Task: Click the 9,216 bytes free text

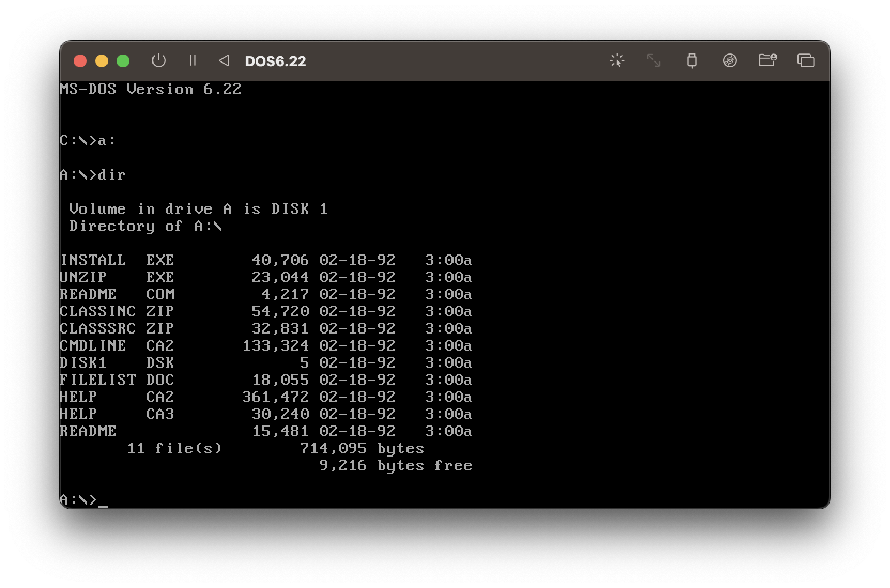Action: coord(396,466)
